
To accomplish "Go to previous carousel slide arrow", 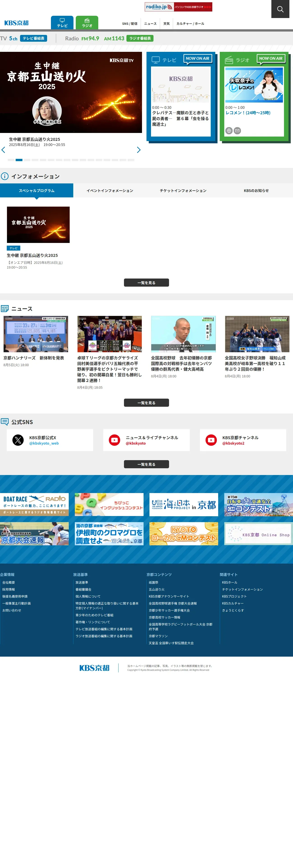I will point(3,150).
